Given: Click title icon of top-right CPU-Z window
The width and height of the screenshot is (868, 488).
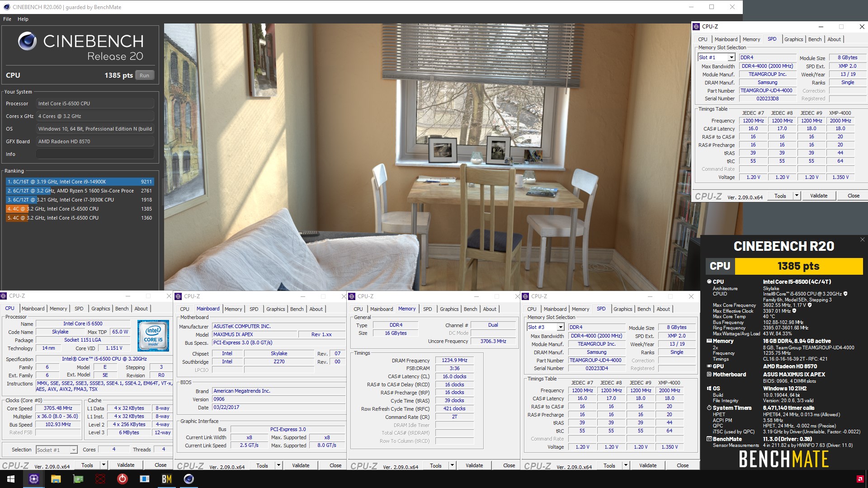Looking at the screenshot, I should (696, 27).
